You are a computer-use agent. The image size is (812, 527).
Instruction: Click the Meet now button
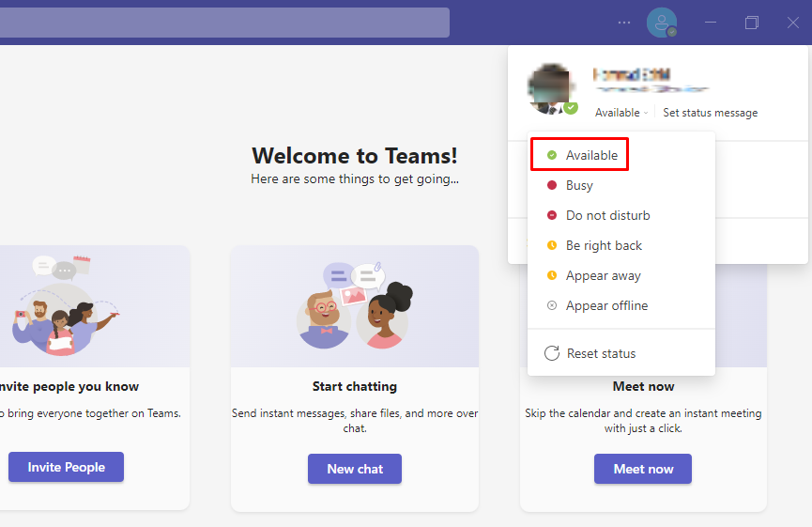click(x=643, y=469)
